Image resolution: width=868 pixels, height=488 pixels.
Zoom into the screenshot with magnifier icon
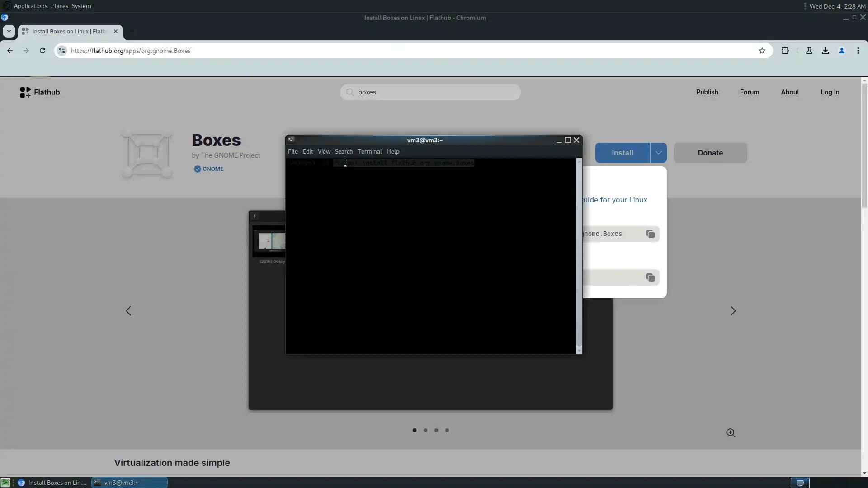[731, 433]
